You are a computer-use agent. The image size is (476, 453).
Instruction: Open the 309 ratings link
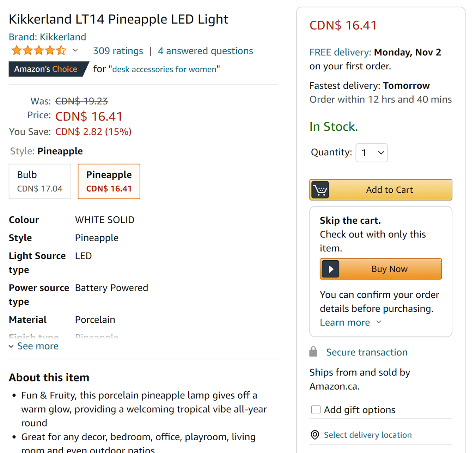click(118, 51)
